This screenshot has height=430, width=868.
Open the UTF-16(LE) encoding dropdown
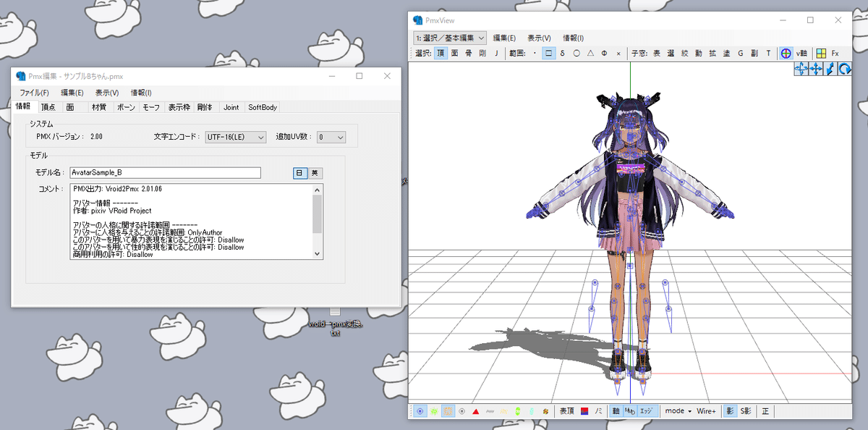click(235, 137)
